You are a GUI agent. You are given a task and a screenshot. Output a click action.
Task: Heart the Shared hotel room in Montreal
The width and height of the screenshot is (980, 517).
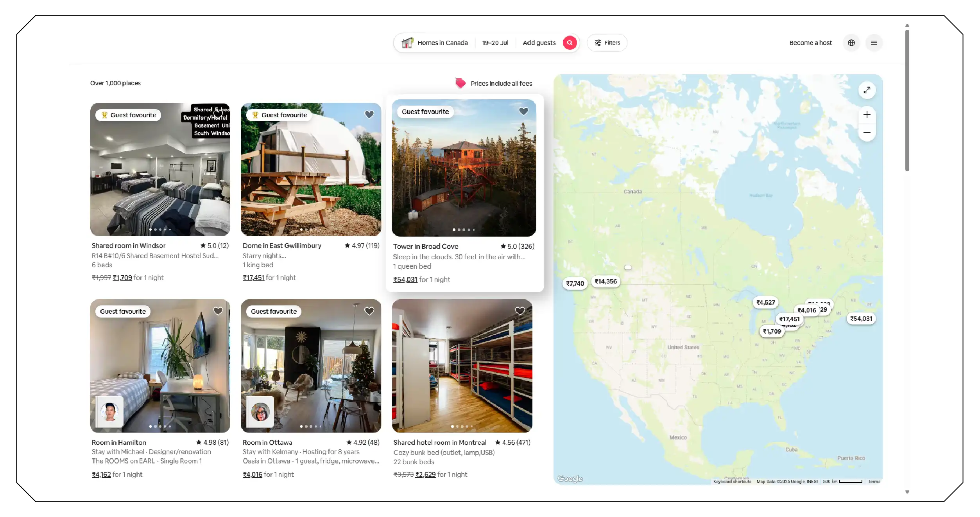coord(520,311)
